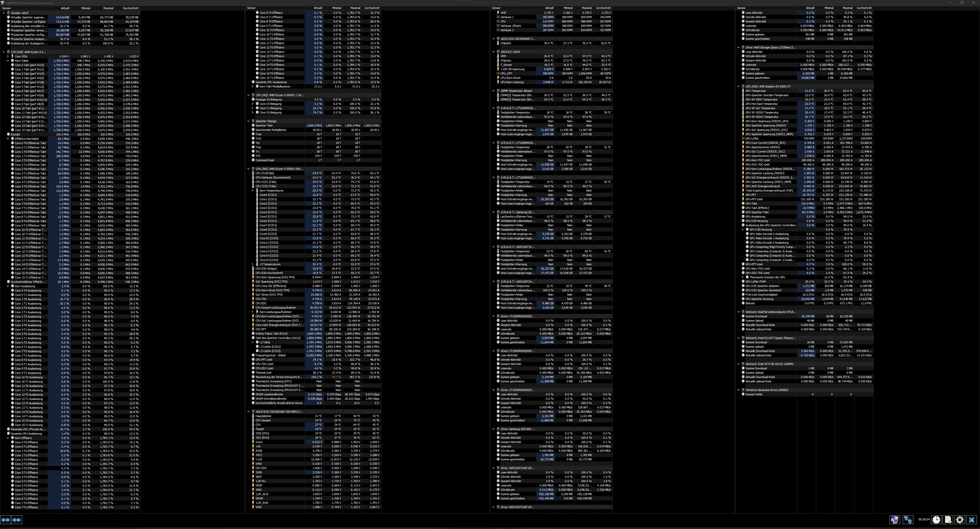Click Durchschnitt column header in last panel
Image resolution: width=980 pixels, height=529 pixels.
864,8
